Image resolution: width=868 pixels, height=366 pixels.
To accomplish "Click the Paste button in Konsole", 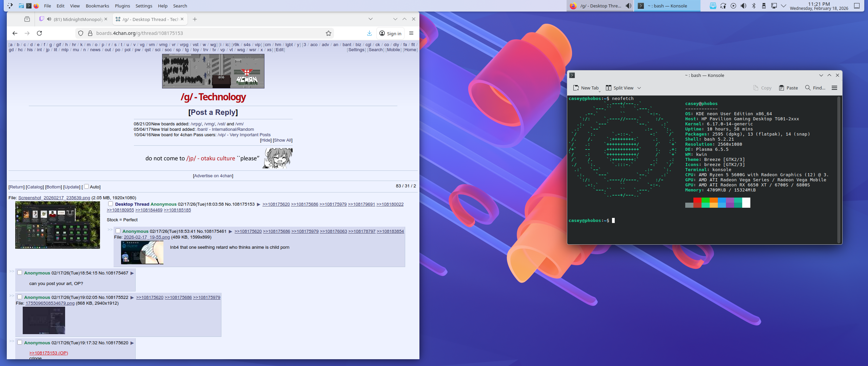I will click(x=788, y=88).
